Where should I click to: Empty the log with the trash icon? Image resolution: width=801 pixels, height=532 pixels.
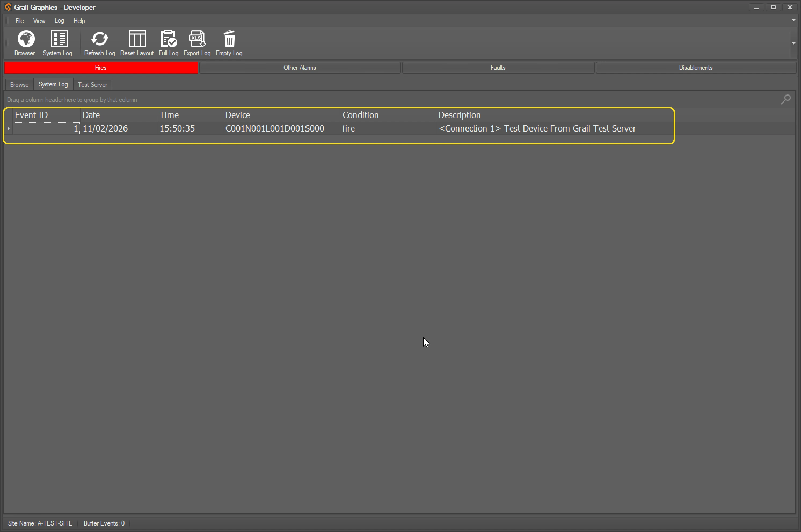click(229, 39)
